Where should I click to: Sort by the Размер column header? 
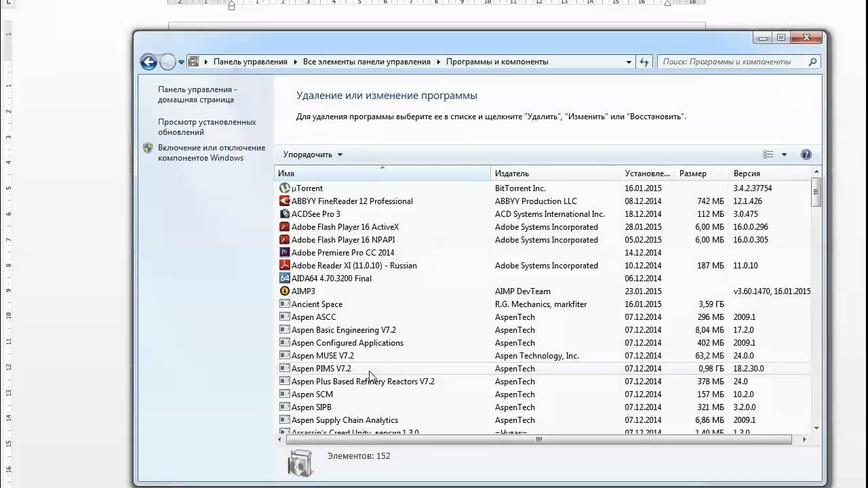pyautogui.click(x=702, y=174)
